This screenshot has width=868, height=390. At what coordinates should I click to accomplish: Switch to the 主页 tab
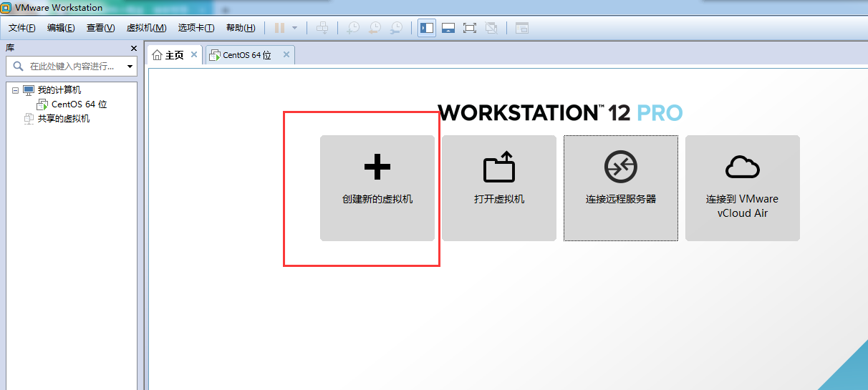(175, 55)
